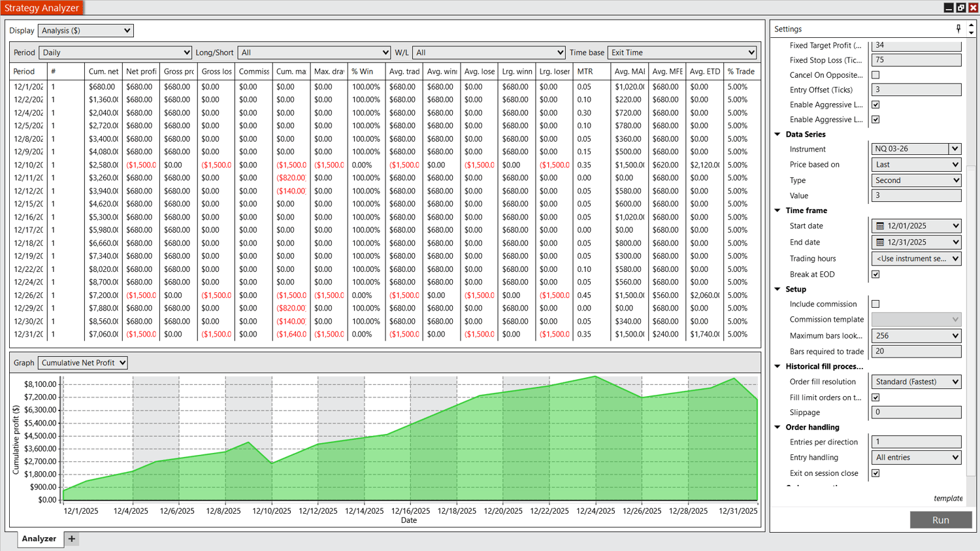Sort by the Avg. MFE column header
Viewport: 980px width, 551px height.
[x=667, y=71]
